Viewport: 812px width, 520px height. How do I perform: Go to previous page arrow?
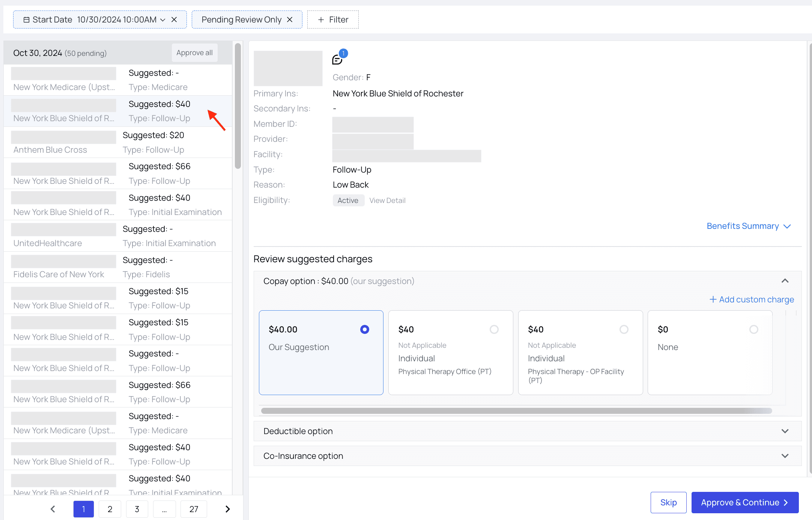coord(53,509)
